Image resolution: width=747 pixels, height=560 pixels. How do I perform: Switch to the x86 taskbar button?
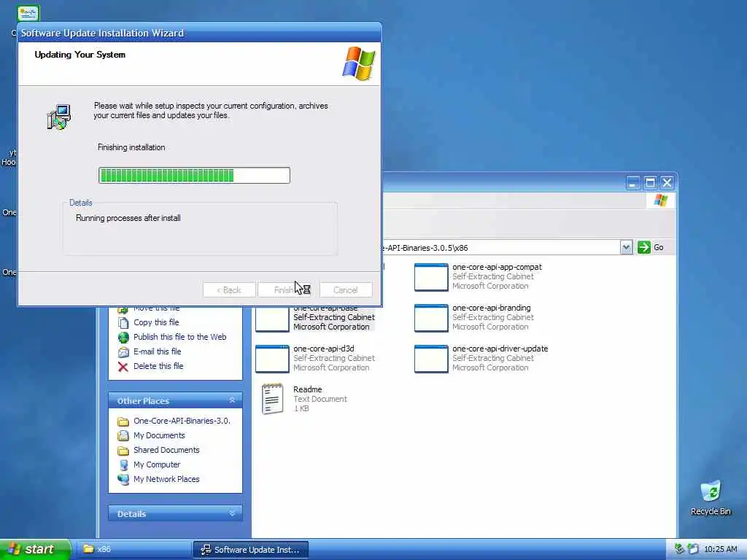coord(134,549)
